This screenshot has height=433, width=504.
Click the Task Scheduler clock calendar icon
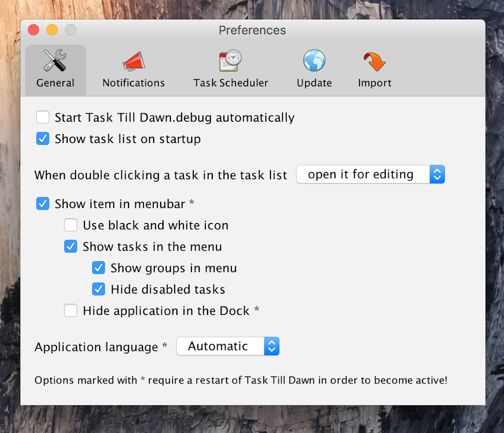point(230,60)
